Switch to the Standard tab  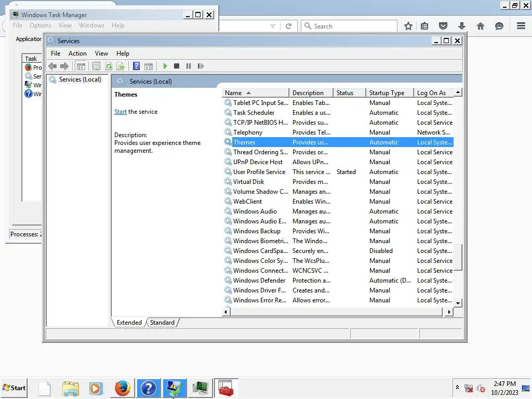point(162,323)
